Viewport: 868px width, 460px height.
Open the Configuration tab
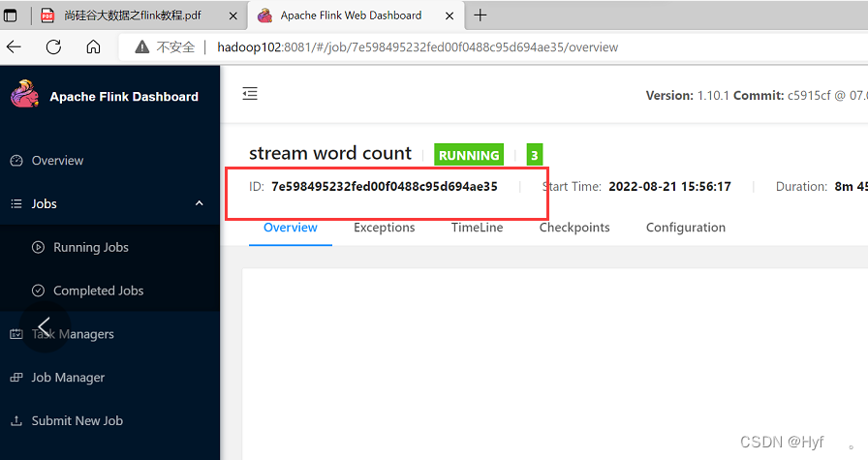(x=685, y=228)
